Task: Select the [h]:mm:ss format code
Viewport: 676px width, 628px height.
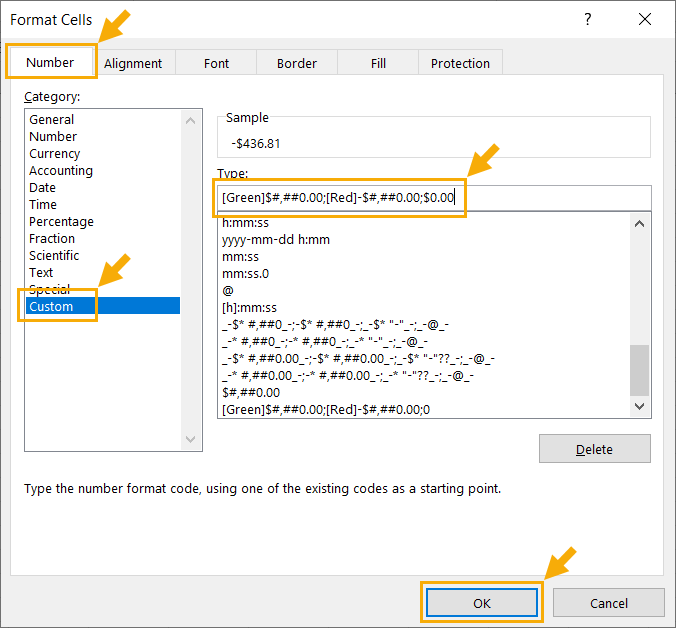Action: [x=250, y=308]
